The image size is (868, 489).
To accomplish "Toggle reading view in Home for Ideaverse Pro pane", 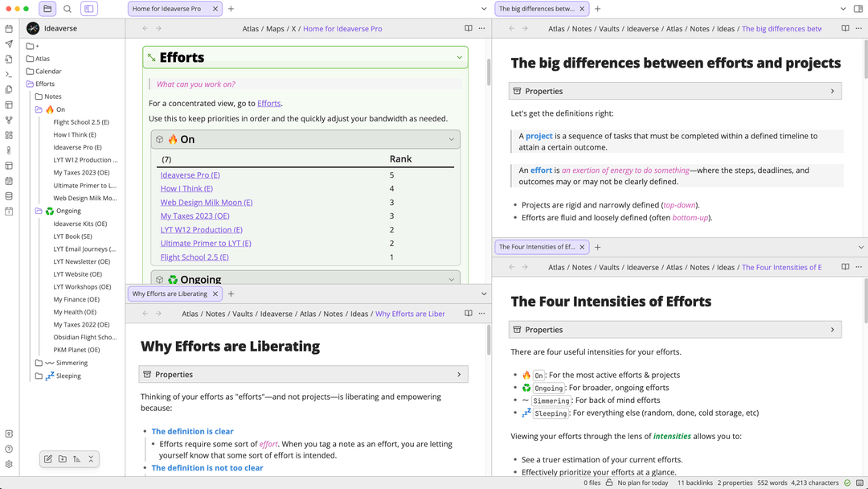I will 469,28.
